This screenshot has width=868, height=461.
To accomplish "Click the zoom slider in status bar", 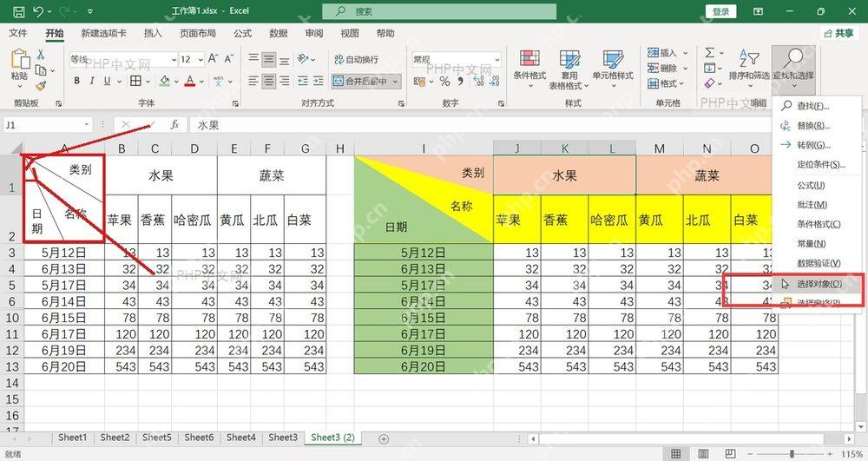I will (792, 454).
